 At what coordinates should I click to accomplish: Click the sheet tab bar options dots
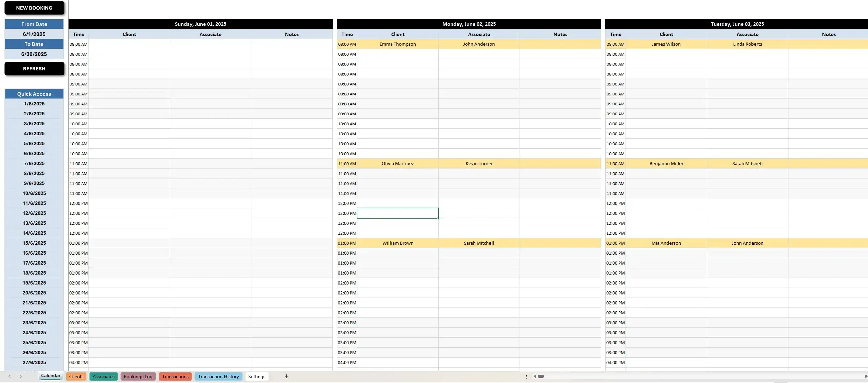[x=526, y=376]
